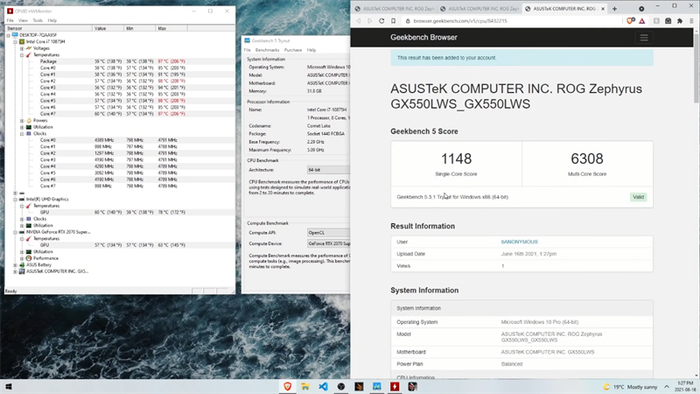
Task: Open the Benchmarks menu in Geekbench
Action: click(x=267, y=50)
